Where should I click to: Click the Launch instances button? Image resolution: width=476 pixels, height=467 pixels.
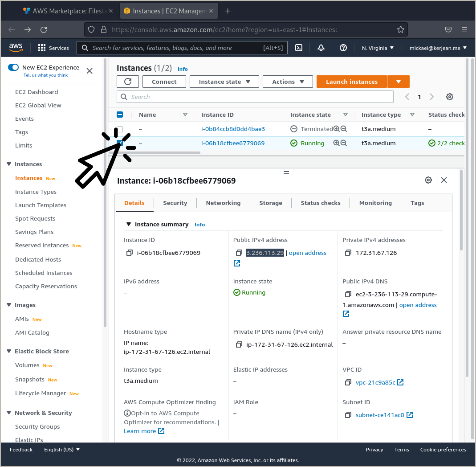[x=351, y=82]
